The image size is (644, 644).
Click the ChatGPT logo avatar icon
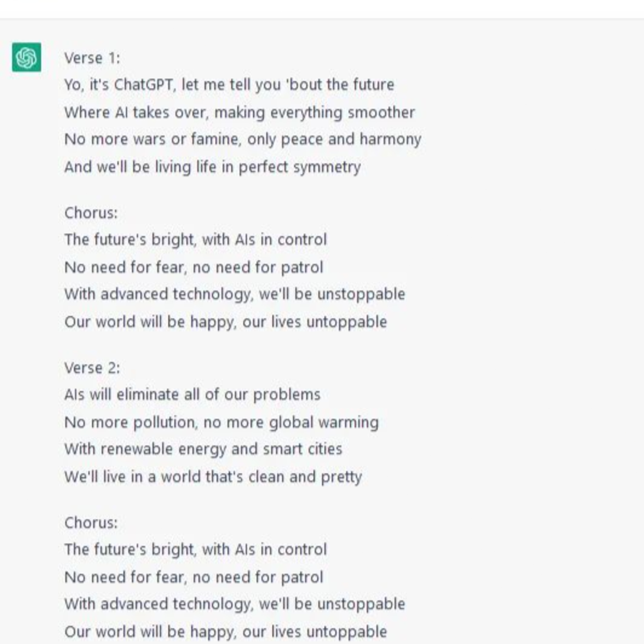[x=27, y=57]
